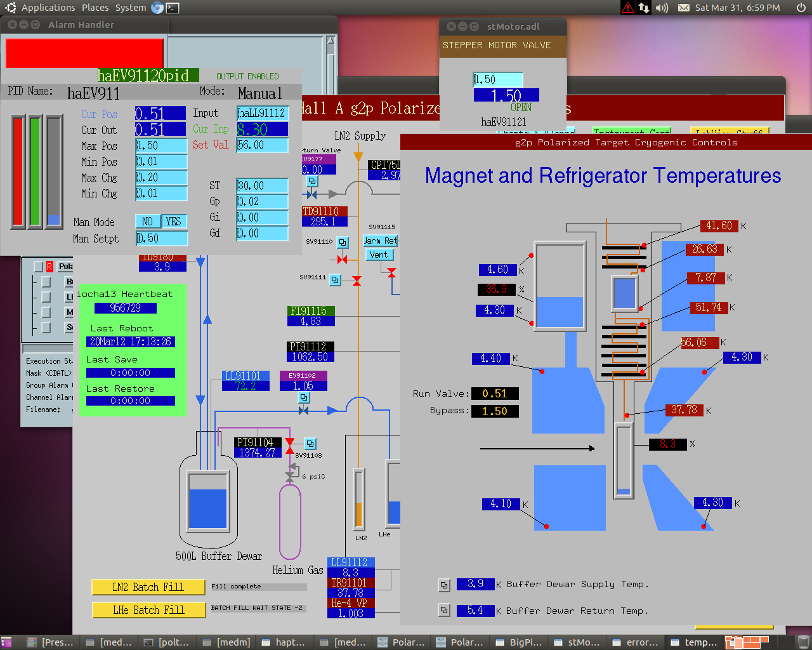The height and width of the screenshot is (650, 812).
Task: Open the power session menu icon
Action: pos(801,8)
